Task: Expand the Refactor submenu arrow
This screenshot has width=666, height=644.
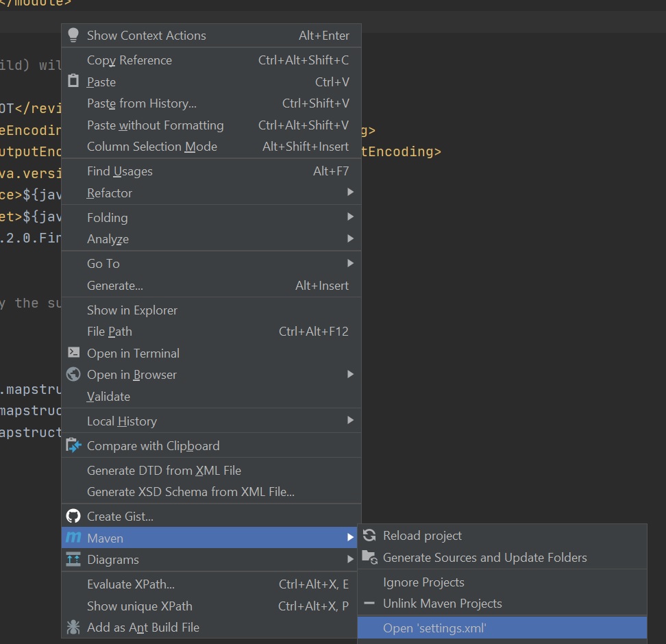Action: coord(350,193)
